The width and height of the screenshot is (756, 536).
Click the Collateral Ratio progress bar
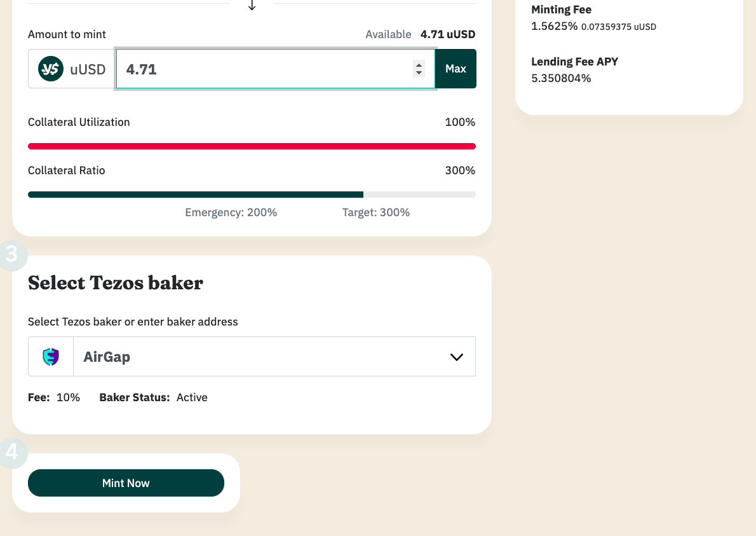252,194
